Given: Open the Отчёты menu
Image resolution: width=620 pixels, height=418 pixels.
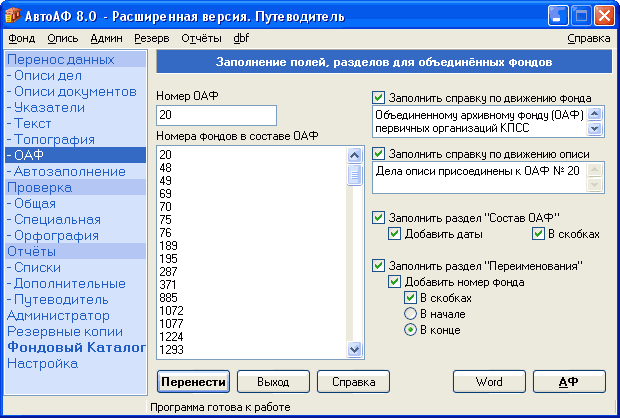Looking at the screenshot, I should [x=201, y=38].
